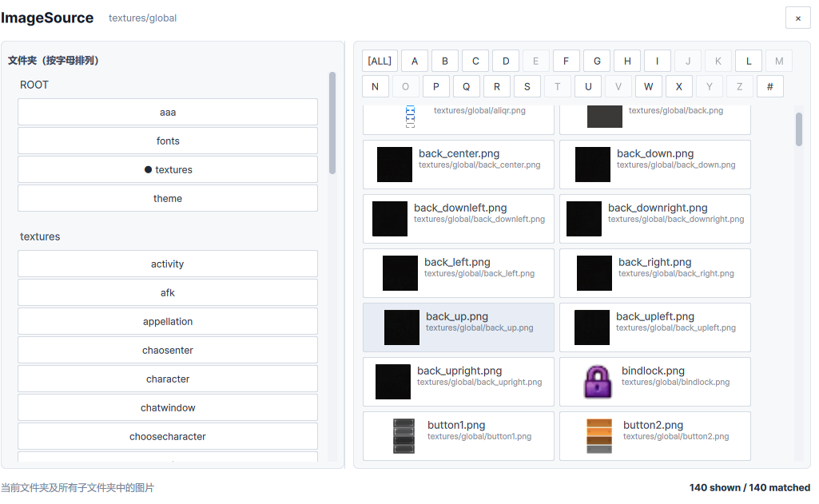Image resolution: width=819 pixels, height=504 pixels.
Task: Filter images by letter R
Action: (497, 87)
